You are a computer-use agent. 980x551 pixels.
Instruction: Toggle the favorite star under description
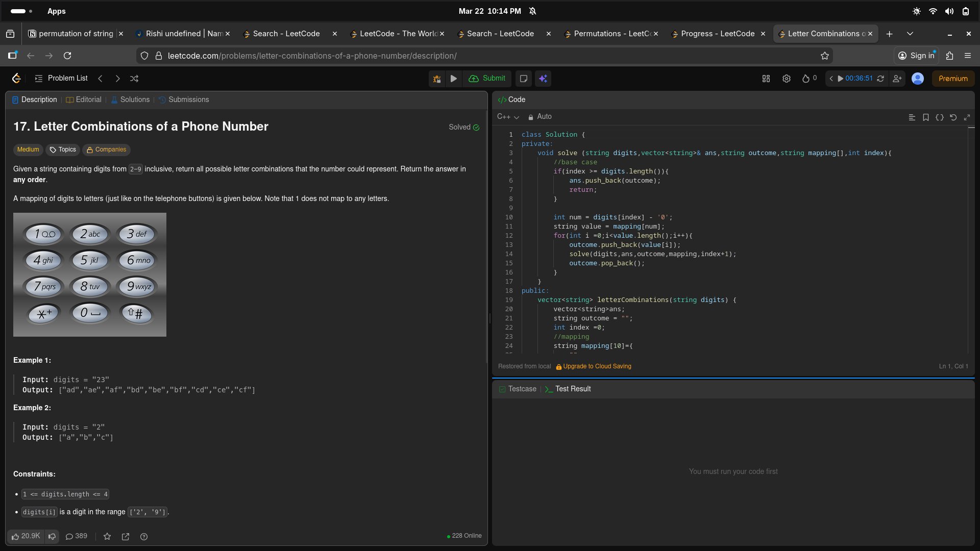pyautogui.click(x=107, y=537)
